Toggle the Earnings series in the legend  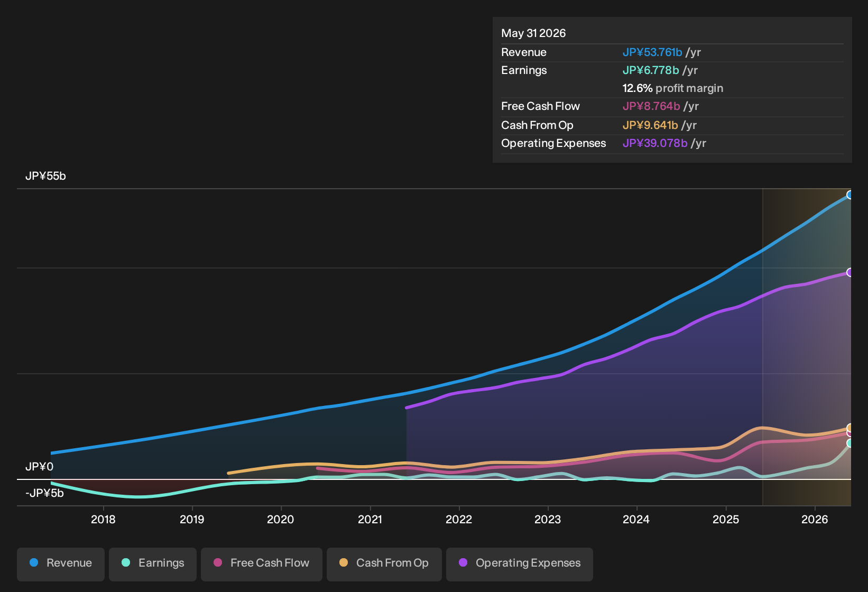[153, 563]
